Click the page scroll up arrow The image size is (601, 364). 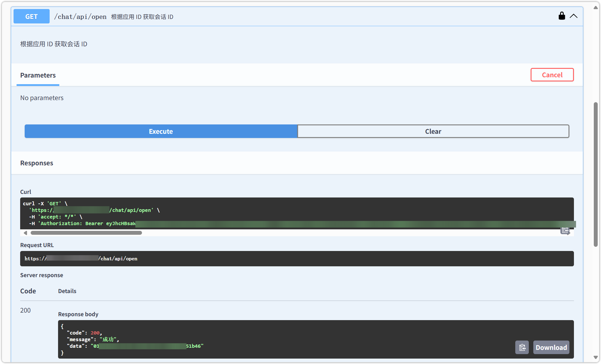click(596, 8)
